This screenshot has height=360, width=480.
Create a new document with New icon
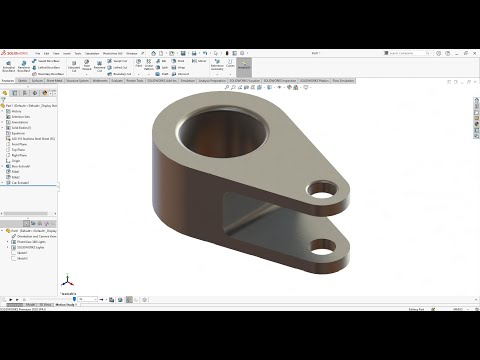click(161, 53)
